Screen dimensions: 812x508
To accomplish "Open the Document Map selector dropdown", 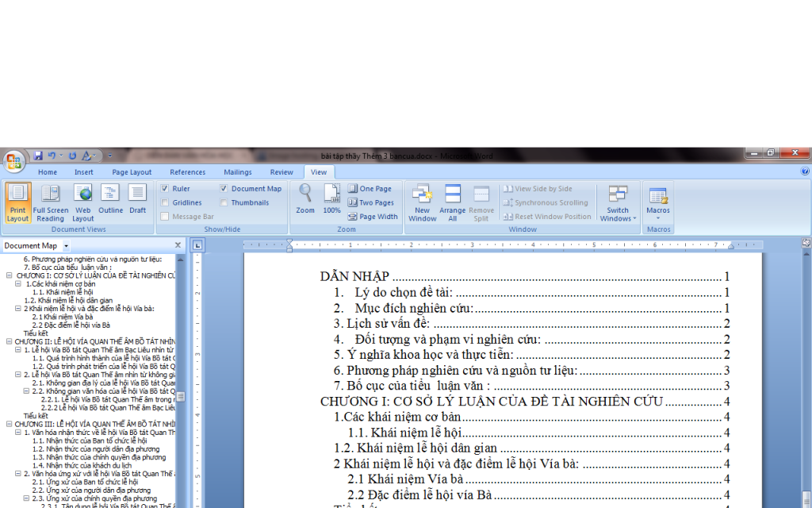I will [x=67, y=246].
